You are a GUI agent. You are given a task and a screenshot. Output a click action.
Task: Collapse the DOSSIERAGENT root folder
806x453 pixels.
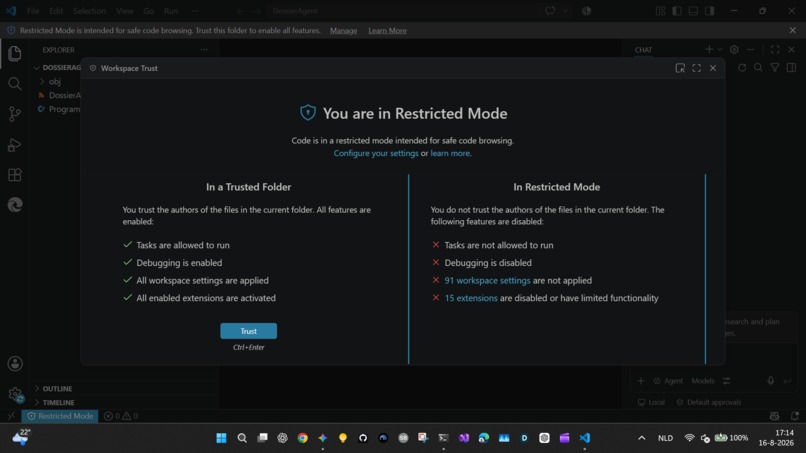tap(58, 67)
